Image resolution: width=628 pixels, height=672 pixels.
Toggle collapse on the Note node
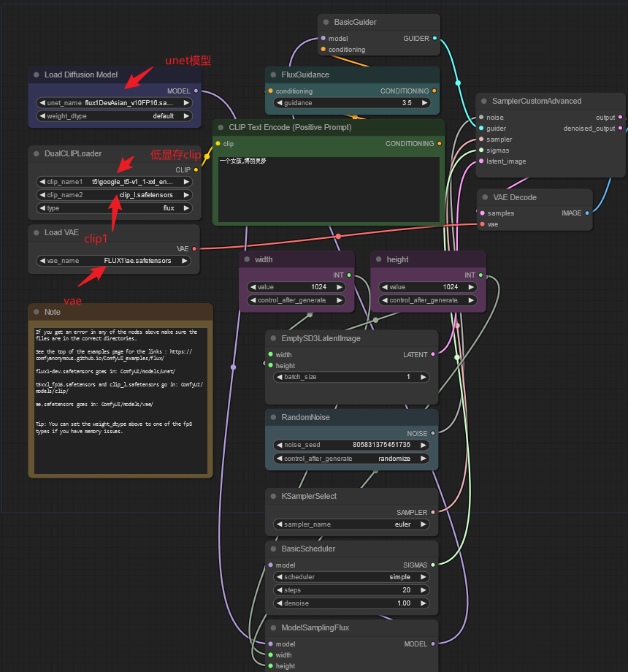pyautogui.click(x=36, y=312)
